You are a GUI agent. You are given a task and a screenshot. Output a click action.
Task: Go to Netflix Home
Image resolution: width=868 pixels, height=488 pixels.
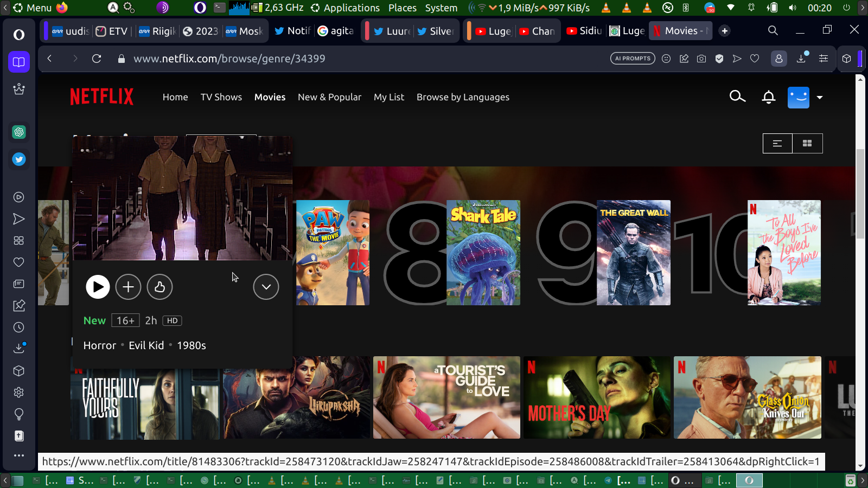tap(175, 97)
